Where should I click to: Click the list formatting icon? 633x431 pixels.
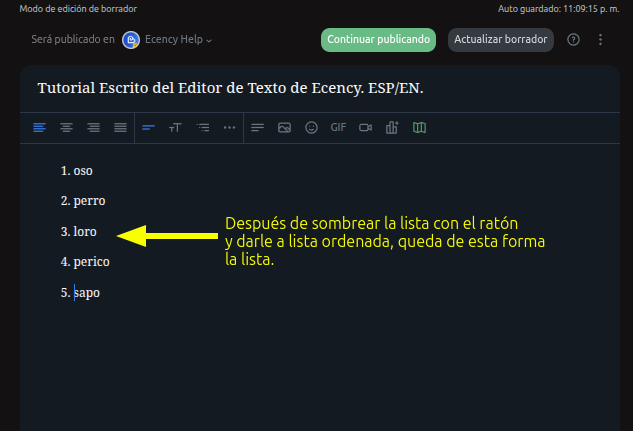[203, 128]
